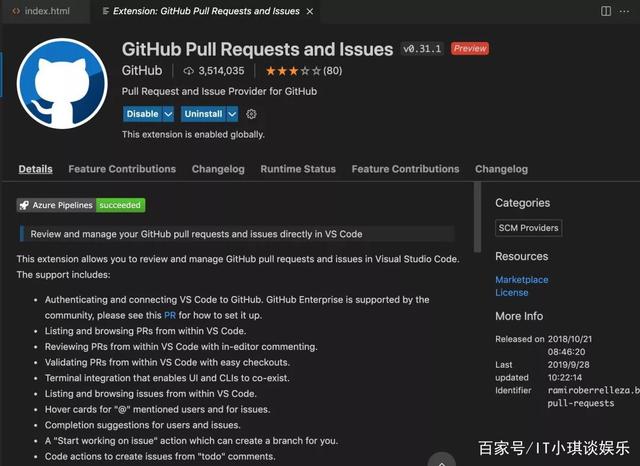Expand the Uninstall dropdown arrow
The height and width of the screenshot is (466, 640).
click(x=232, y=114)
